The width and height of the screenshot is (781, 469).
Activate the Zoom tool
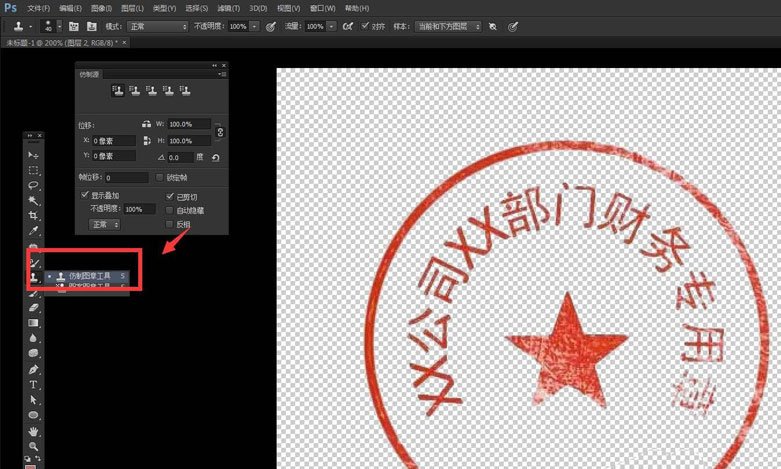[x=33, y=446]
